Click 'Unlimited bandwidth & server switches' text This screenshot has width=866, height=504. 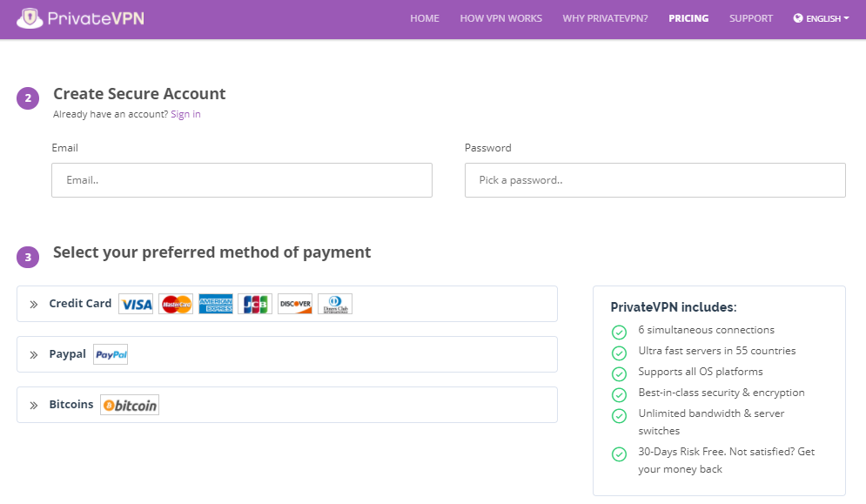pyautogui.click(x=711, y=422)
